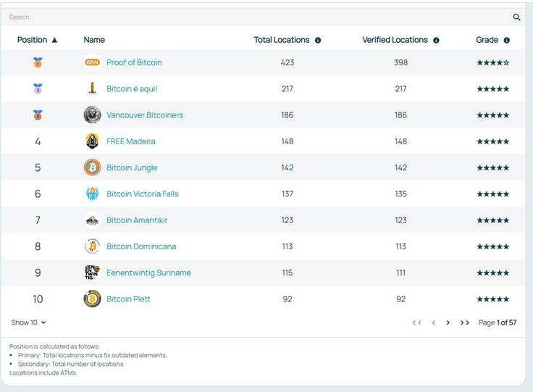Click position number 10

pyautogui.click(x=38, y=299)
